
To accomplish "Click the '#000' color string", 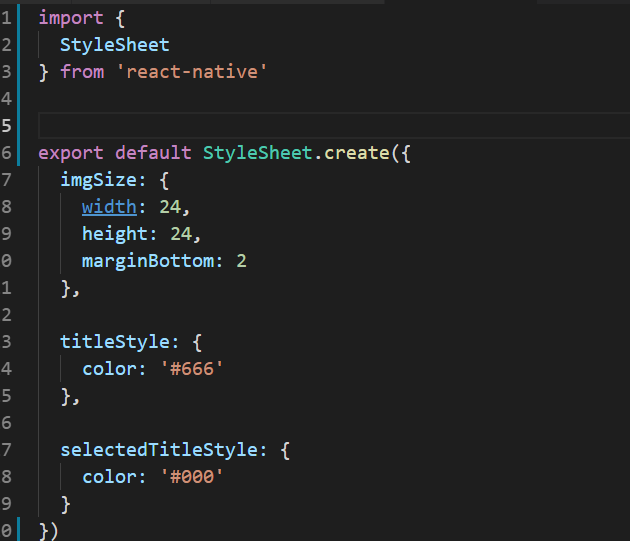I will (192, 477).
